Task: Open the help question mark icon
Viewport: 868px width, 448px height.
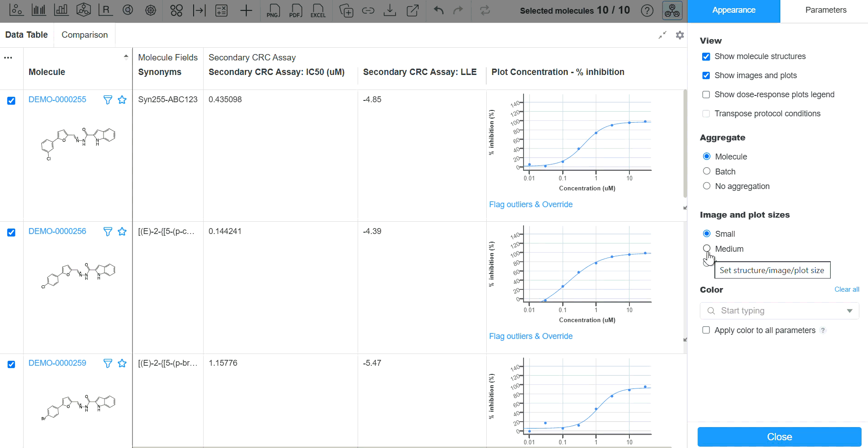Action: (647, 10)
